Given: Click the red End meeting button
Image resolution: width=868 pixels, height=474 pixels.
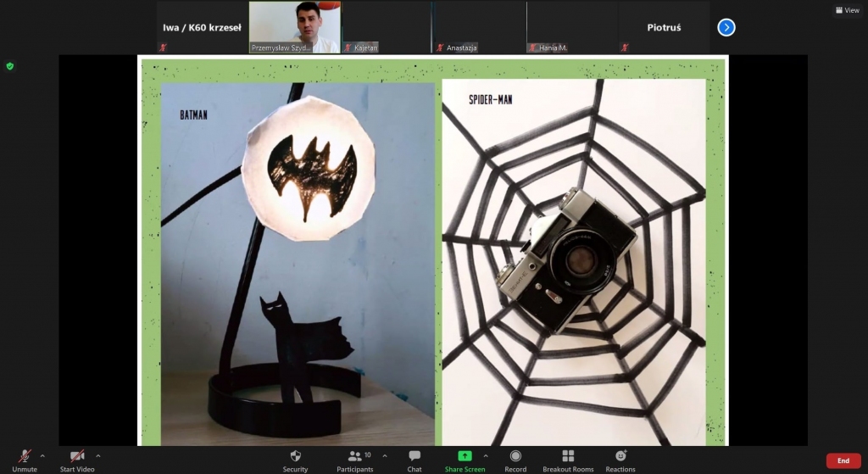Looking at the screenshot, I should point(843,460).
